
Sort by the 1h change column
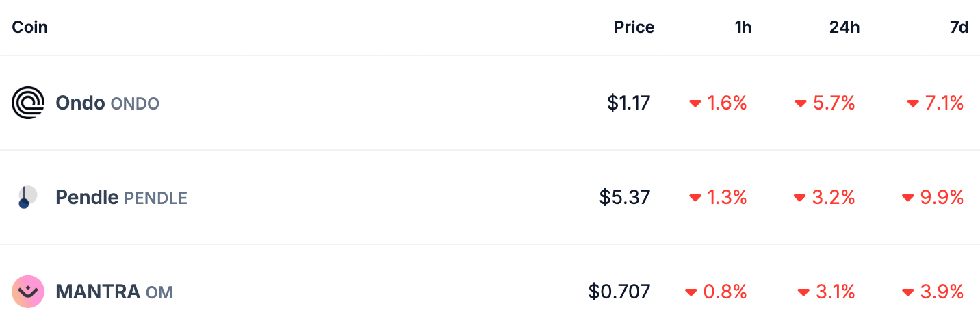click(743, 27)
